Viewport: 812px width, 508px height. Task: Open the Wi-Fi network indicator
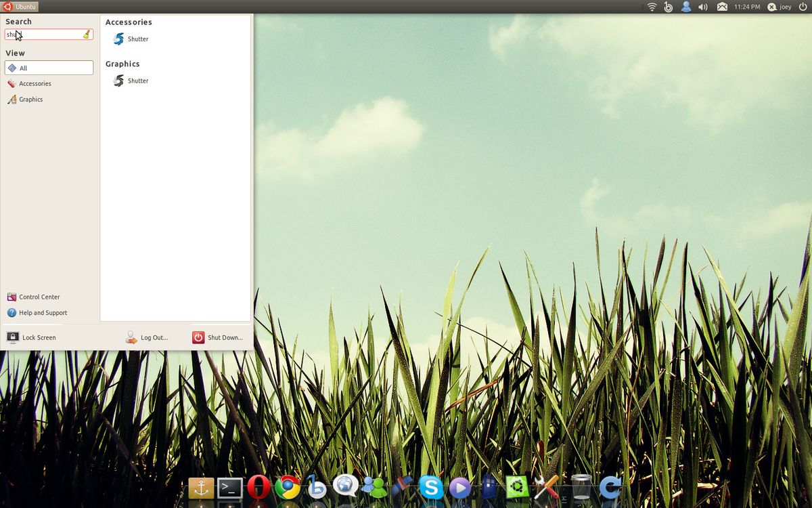(x=652, y=7)
